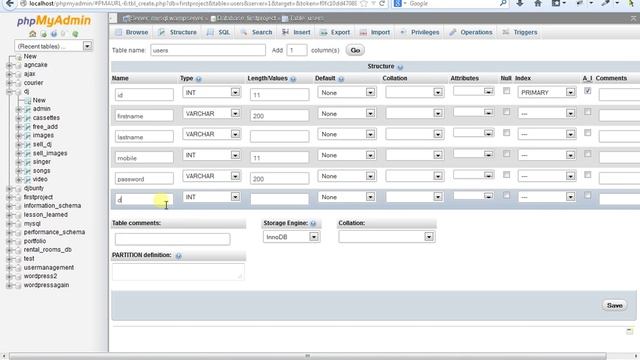Click the horizontal scrollbar at the bottom

tap(308, 356)
